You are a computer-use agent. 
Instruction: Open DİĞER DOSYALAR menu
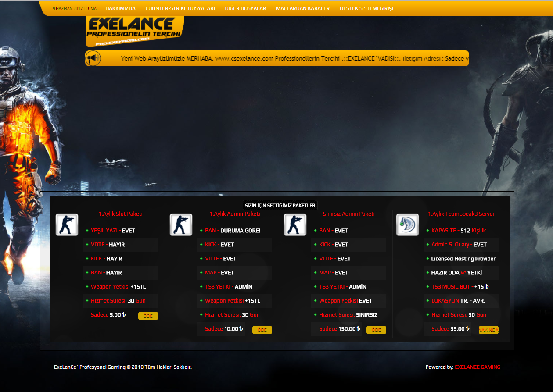click(245, 8)
